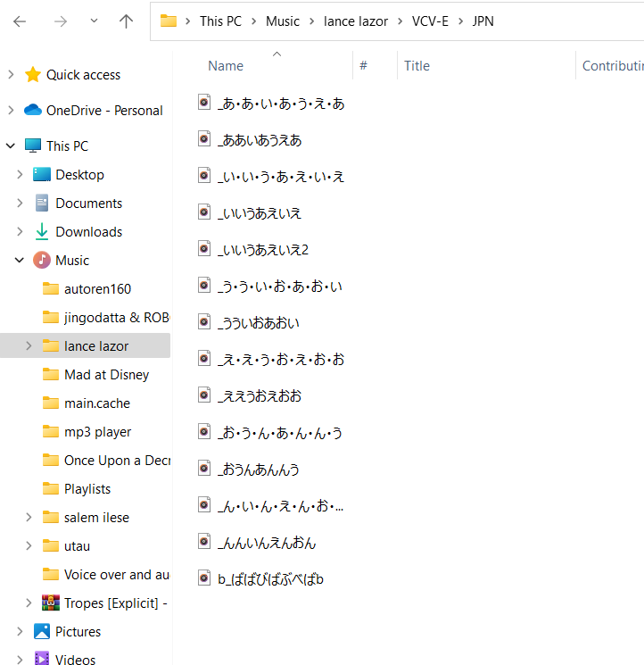Select file named _ええうおえおお
This screenshot has height=665, width=644.
[x=260, y=395]
